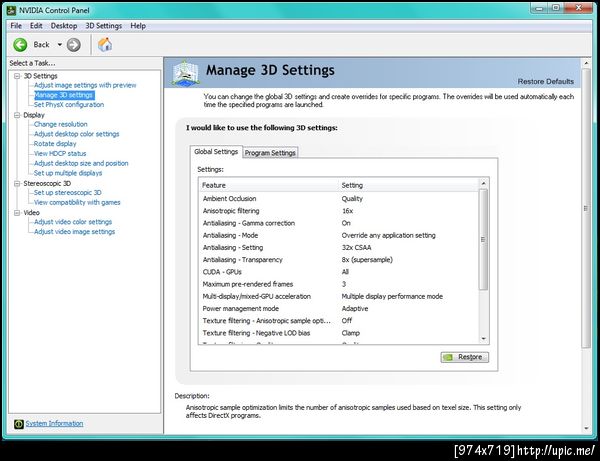Open View HDCP status

(x=60, y=153)
